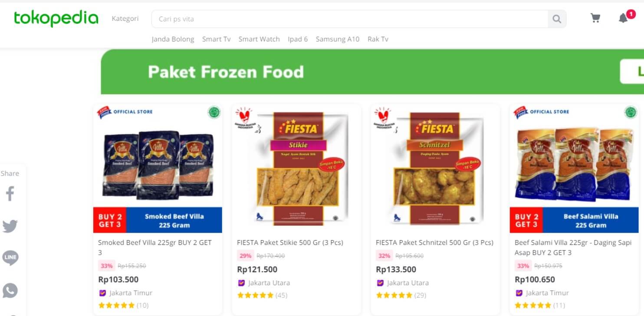Share the page on Twitter

pyautogui.click(x=10, y=226)
